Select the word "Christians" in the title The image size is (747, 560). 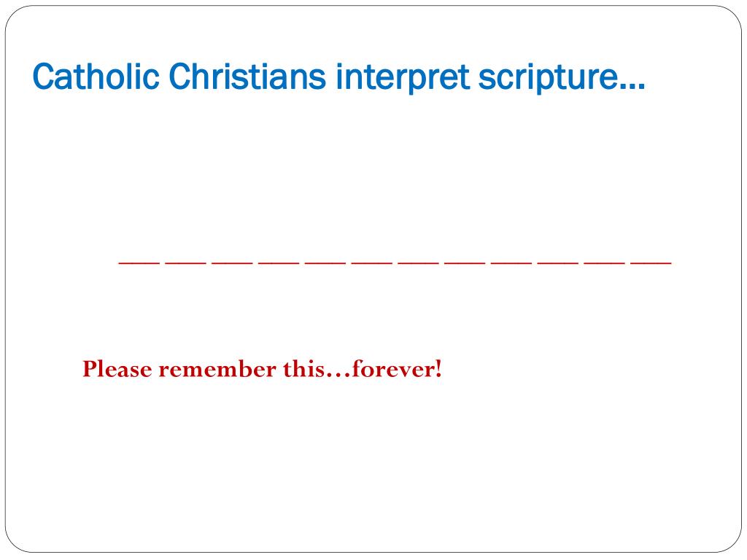coord(247,76)
